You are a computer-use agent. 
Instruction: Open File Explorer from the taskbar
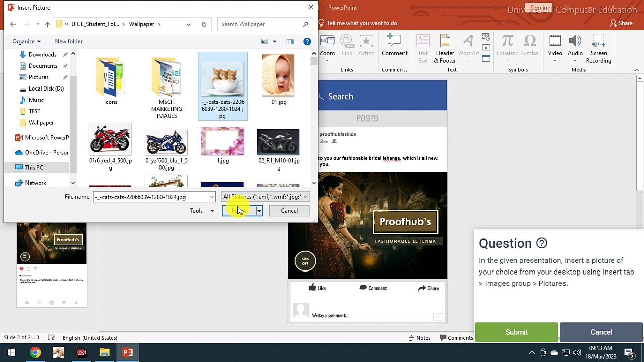pos(104,353)
